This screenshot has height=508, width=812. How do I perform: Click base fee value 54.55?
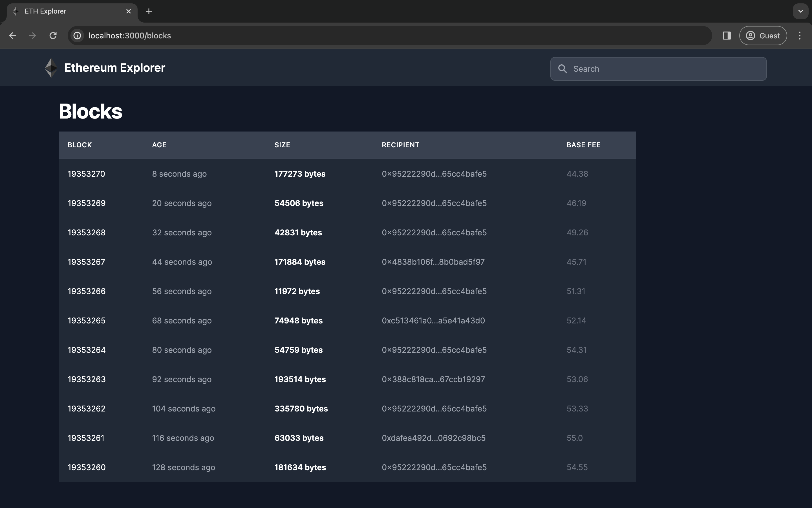[x=577, y=467]
